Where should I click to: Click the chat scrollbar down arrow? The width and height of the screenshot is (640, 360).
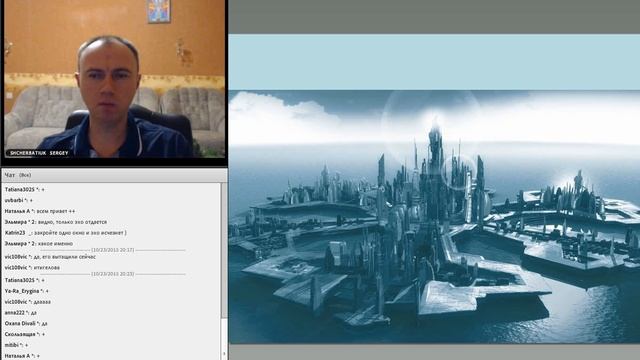(224, 354)
